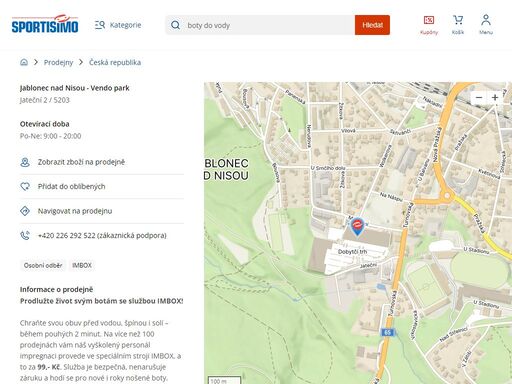
Task: Show goods at store 'Zobrazit zboží na prodejně'
Action: (x=102, y=162)
